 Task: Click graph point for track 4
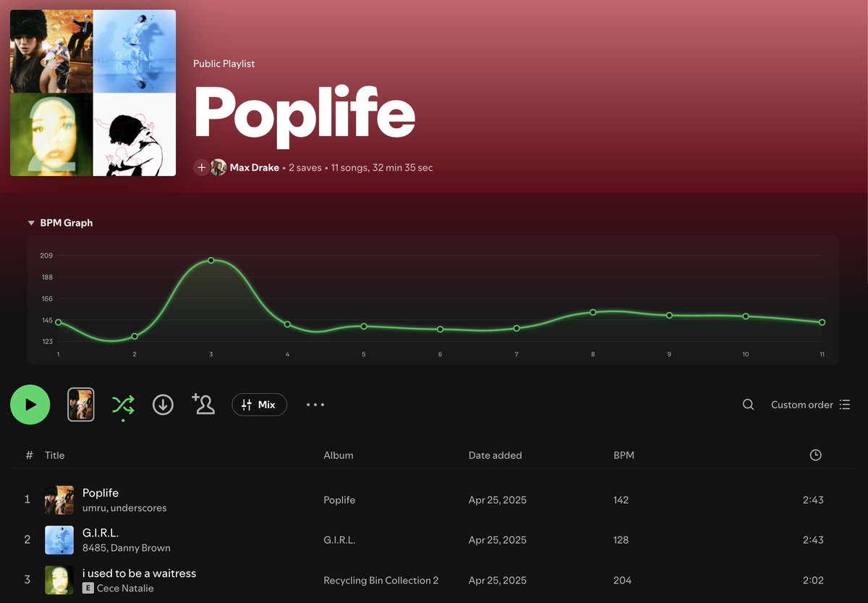(x=287, y=324)
